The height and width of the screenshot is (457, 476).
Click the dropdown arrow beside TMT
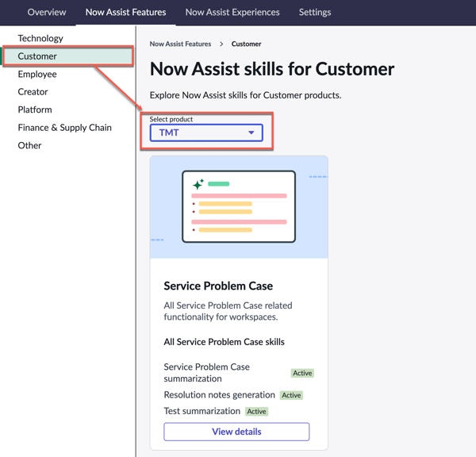251,132
